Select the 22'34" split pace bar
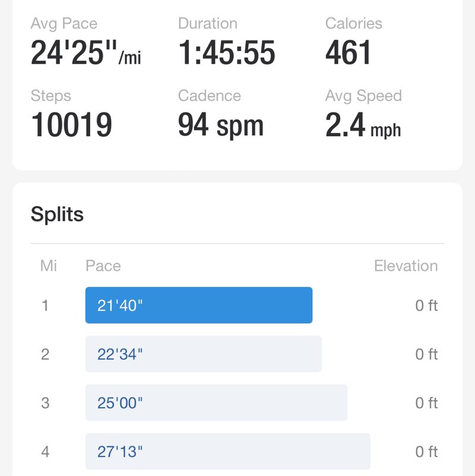Image resolution: width=475 pixels, height=476 pixels. [203, 354]
